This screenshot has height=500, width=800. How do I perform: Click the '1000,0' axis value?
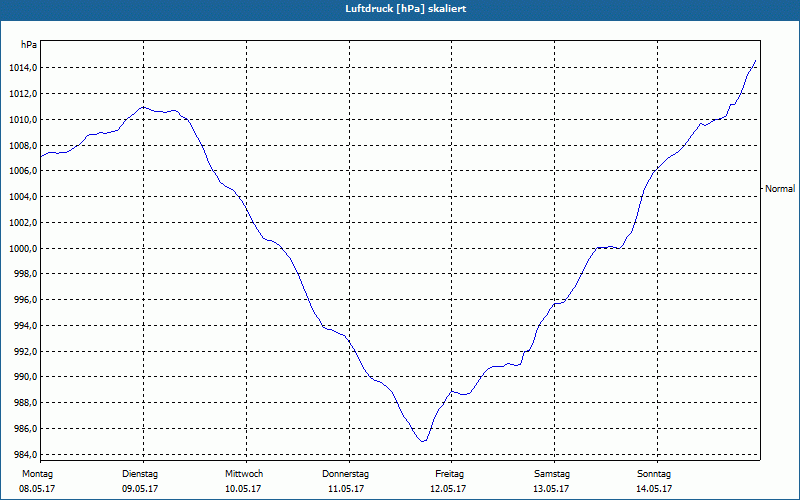coord(22,249)
